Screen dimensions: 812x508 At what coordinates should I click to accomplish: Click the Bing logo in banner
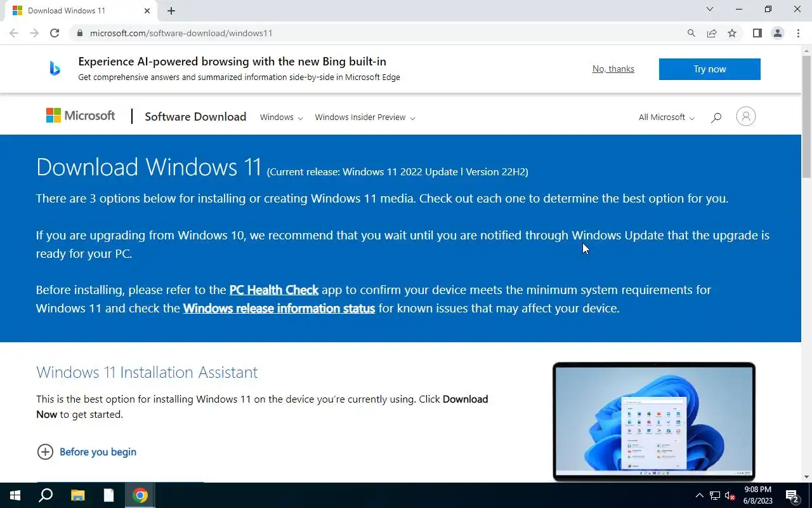[55, 69]
